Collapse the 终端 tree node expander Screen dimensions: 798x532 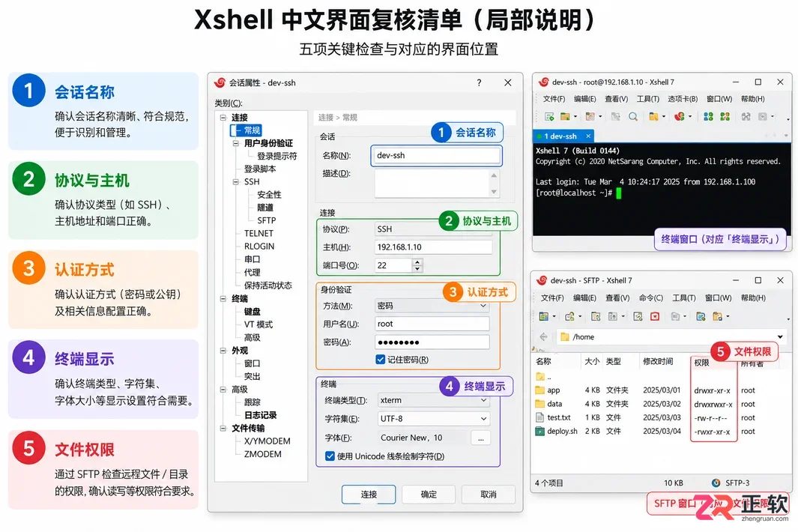(223, 298)
